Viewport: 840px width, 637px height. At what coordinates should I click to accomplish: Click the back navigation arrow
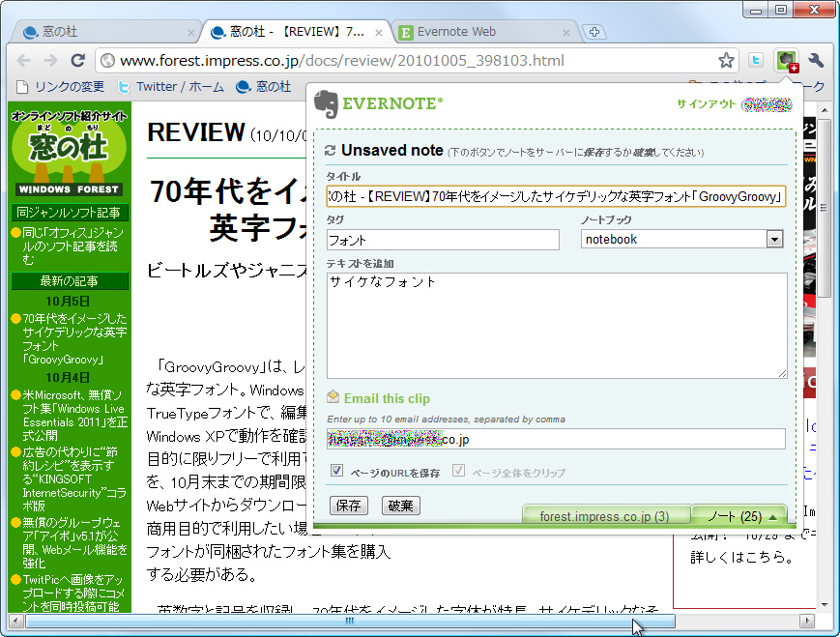(24, 59)
